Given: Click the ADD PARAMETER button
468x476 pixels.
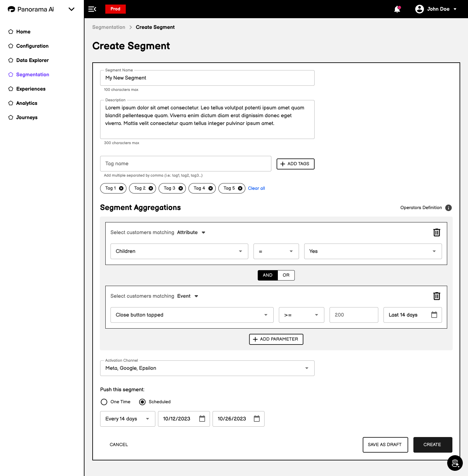Looking at the screenshot, I should (x=276, y=339).
